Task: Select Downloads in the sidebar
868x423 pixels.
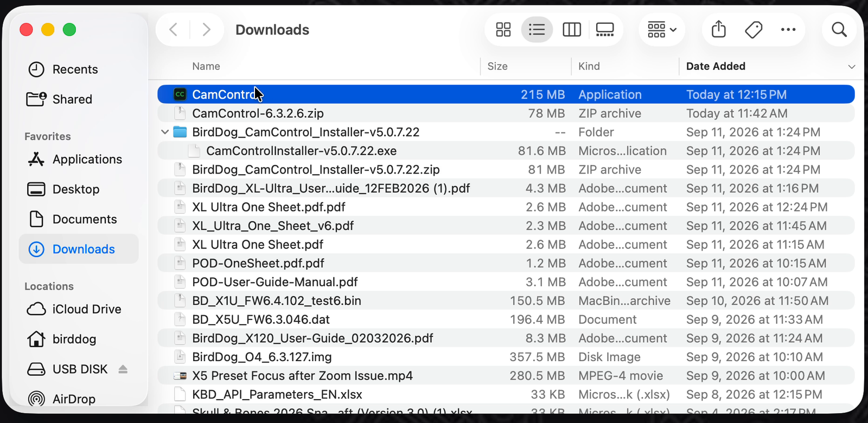Action: point(79,249)
